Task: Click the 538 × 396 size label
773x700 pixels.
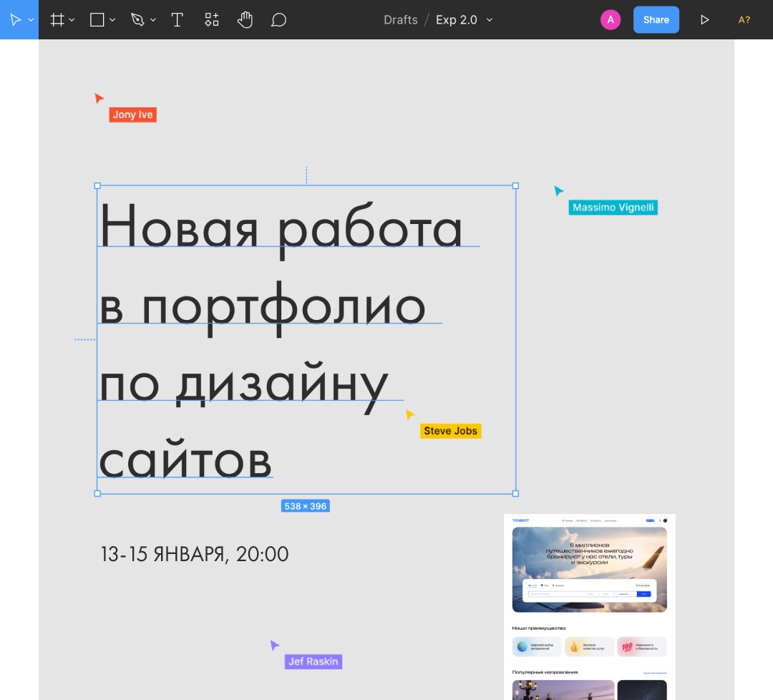Action: point(305,506)
